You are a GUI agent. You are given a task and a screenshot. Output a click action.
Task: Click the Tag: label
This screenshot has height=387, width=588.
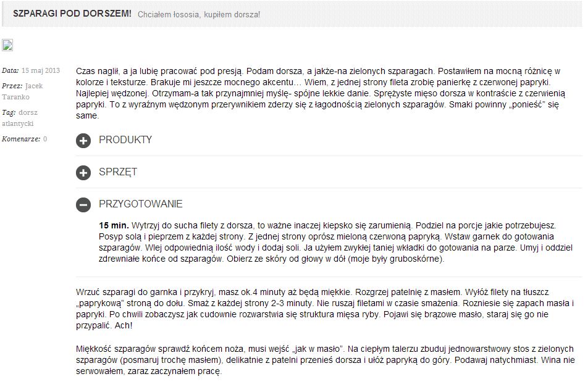[9, 112]
